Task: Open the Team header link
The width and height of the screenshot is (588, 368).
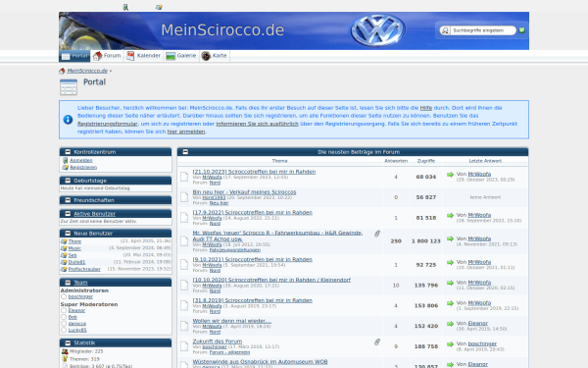Action: point(80,283)
